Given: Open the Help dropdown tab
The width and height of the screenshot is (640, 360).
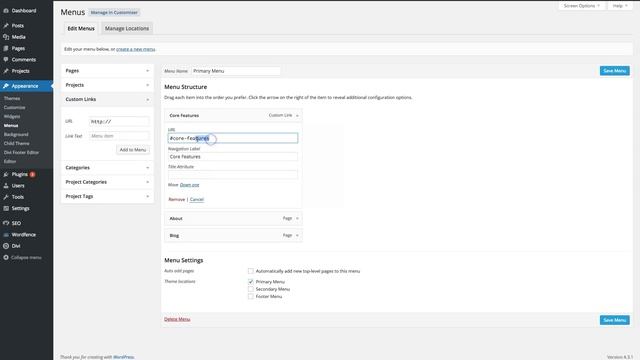Looking at the screenshot, I should pos(620,6).
